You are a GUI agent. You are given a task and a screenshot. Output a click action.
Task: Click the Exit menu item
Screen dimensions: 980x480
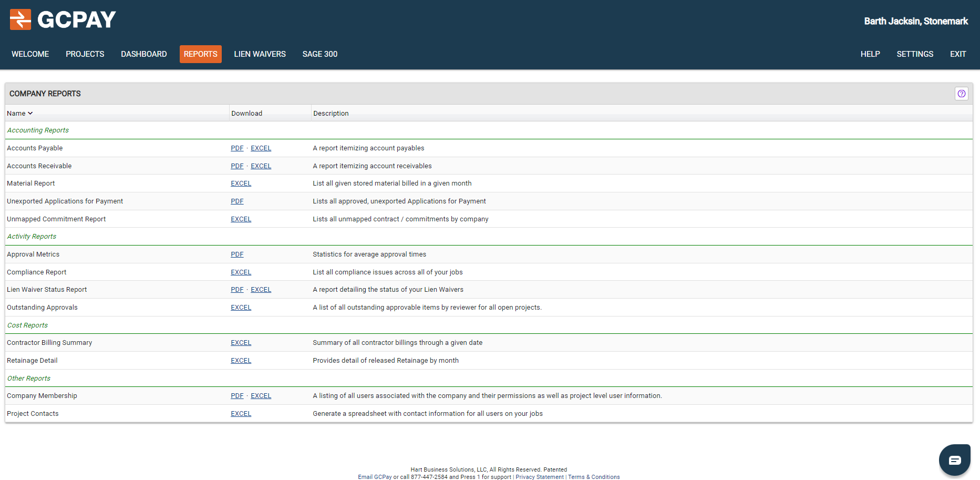coord(957,54)
